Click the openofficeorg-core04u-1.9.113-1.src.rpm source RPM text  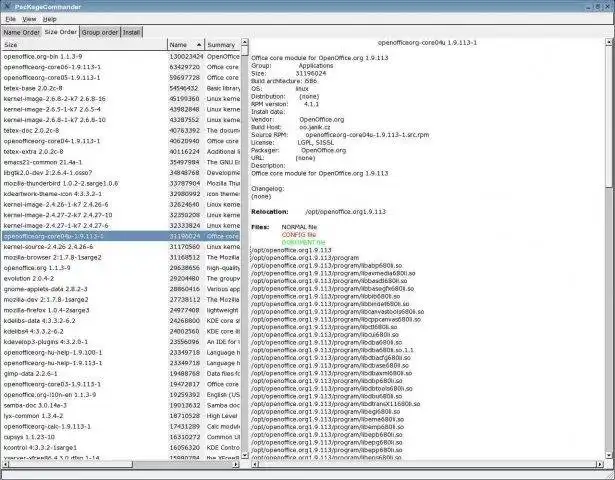[367, 135]
